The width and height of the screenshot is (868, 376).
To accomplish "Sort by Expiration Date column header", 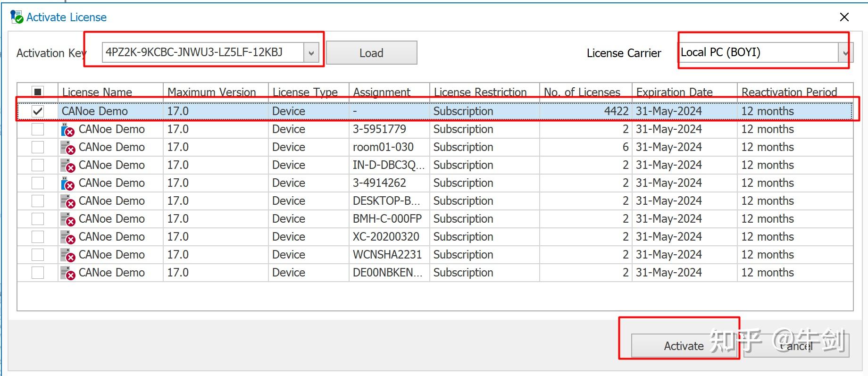I will pyautogui.click(x=684, y=92).
